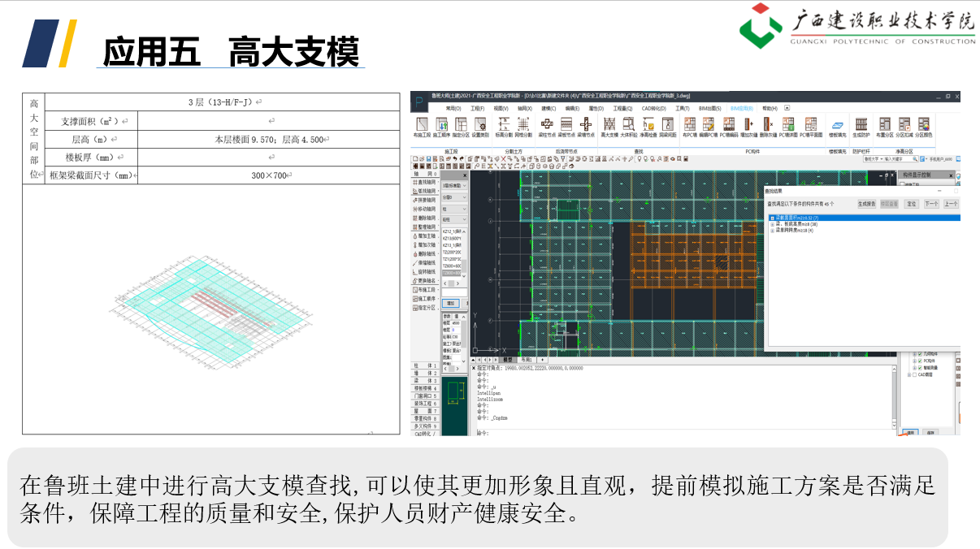This screenshot has height=549, width=980.
Task: Expand the 梁截面面积m2≥0.52 (7) result node
Action: pyautogui.click(x=771, y=218)
